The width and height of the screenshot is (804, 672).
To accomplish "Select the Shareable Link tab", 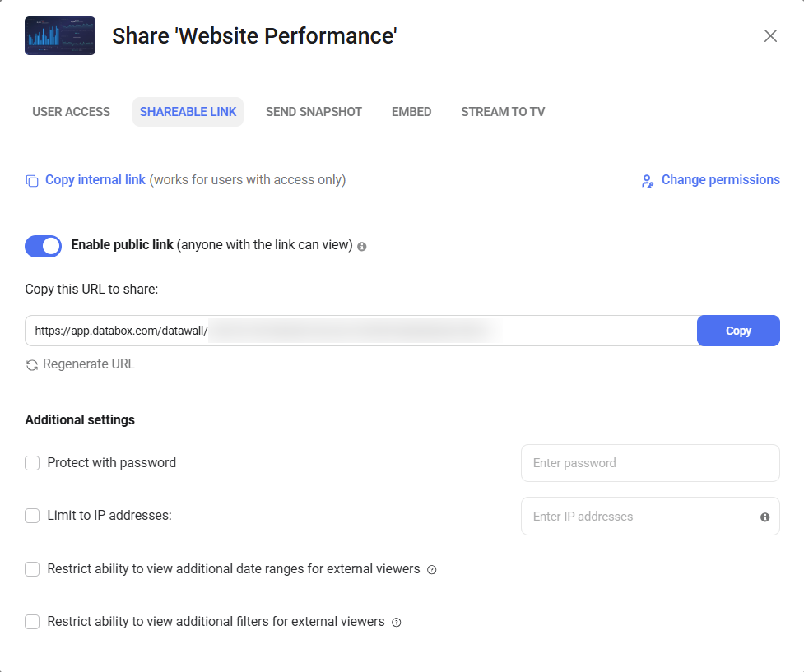I will tap(188, 112).
